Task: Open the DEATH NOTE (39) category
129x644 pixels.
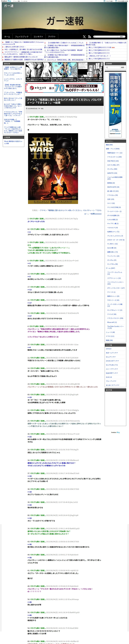Action: 113,187
